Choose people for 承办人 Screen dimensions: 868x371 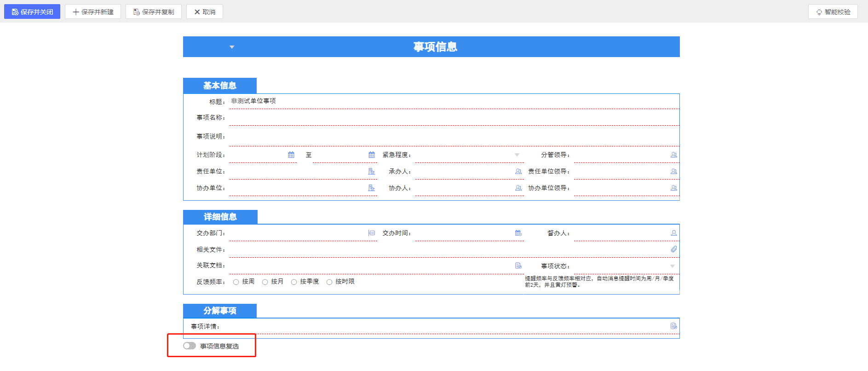(518, 171)
